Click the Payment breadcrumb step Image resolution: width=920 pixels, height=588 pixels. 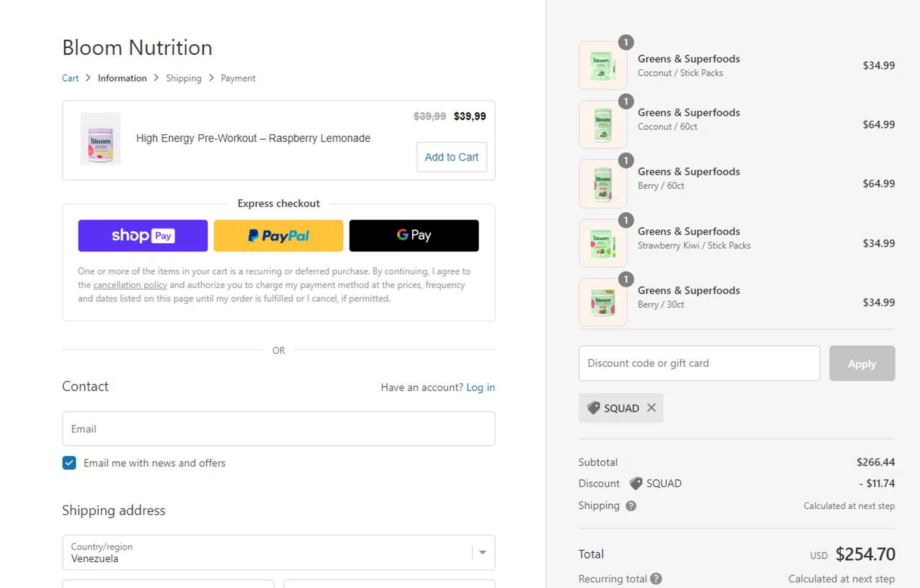(x=238, y=78)
